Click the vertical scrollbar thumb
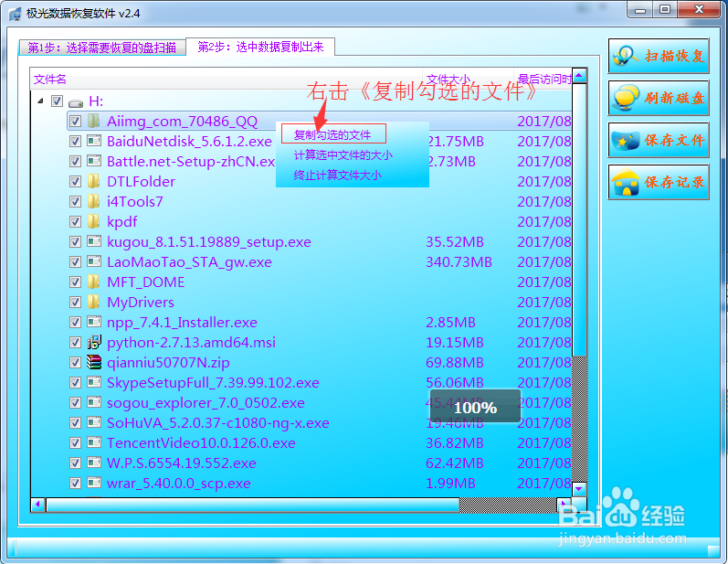The width and height of the screenshot is (728, 564). point(579,219)
